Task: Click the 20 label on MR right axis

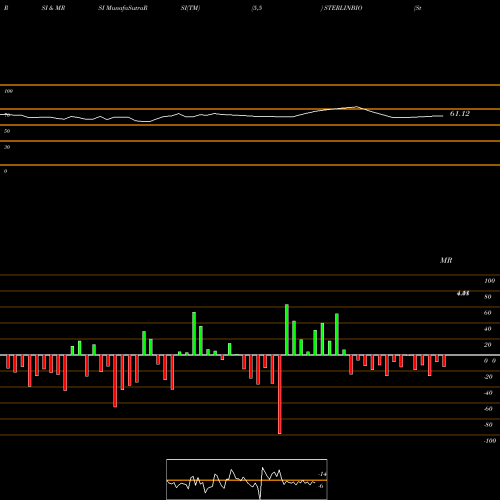Action: [488, 345]
